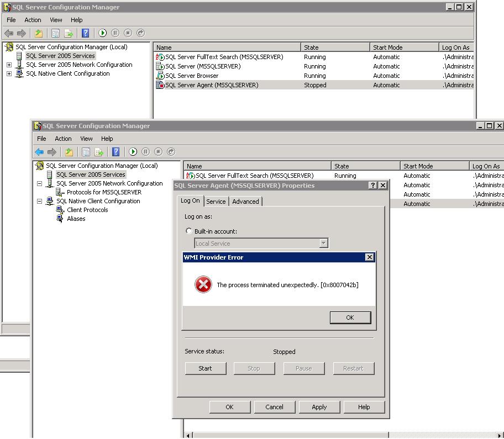Click Restart Service icon in front window toolbar

pyautogui.click(x=171, y=152)
